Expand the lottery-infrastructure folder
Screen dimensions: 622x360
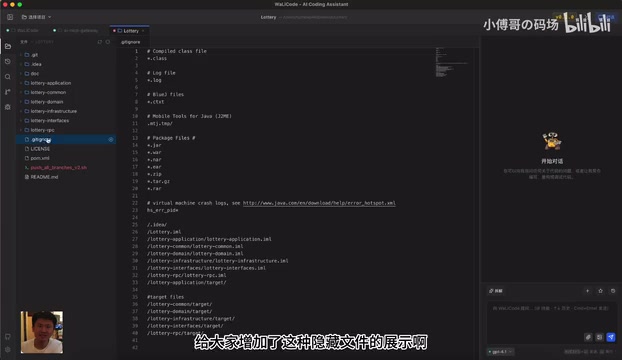(66, 111)
